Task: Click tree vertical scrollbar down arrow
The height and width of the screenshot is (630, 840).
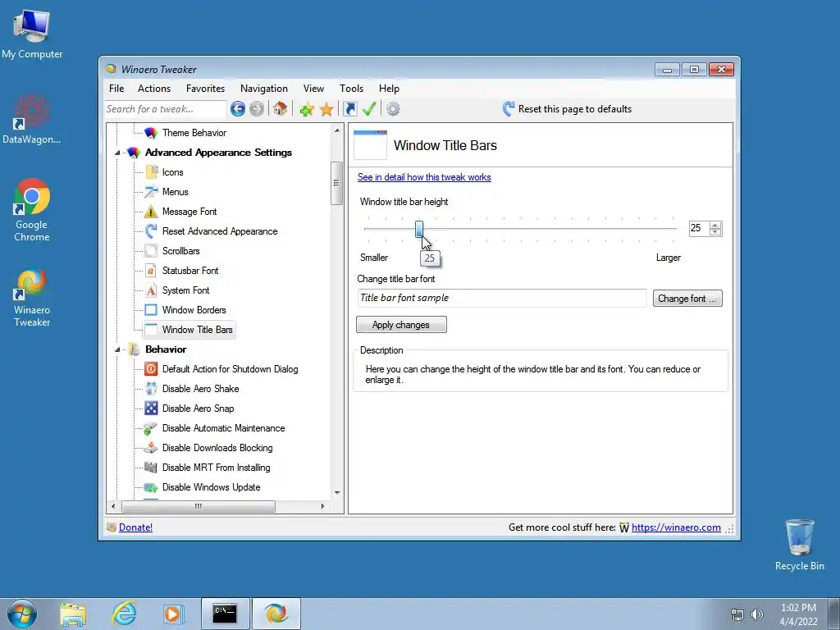Action: tap(337, 492)
